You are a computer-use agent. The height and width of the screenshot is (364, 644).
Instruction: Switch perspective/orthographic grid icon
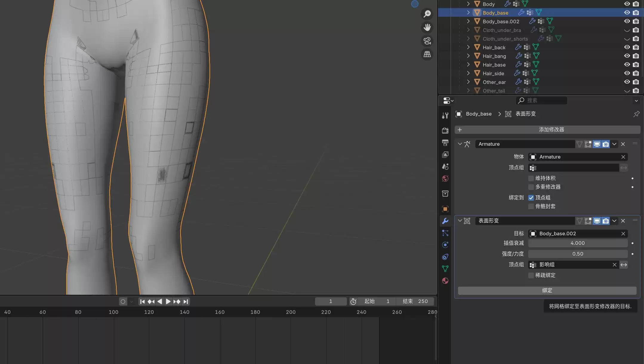click(427, 54)
